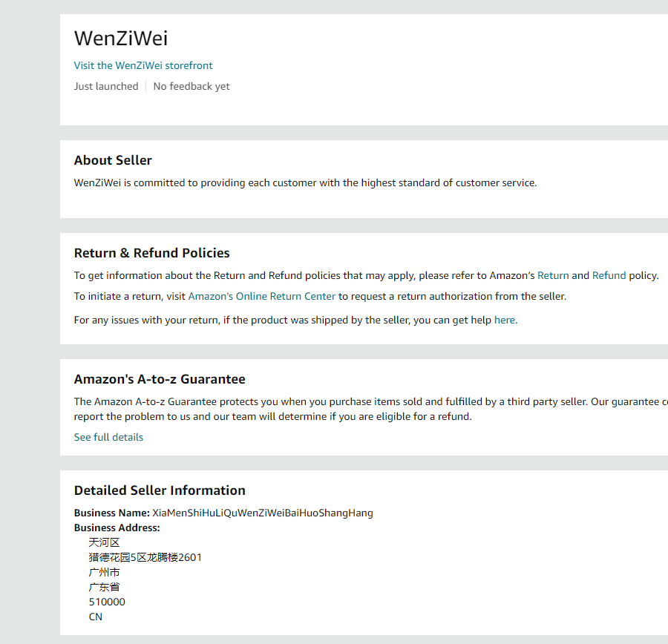Viewport: 668px width, 644px height.
Task: Click the Amazon's A-to-z Guarantee heading
Action: click(160, 379)
